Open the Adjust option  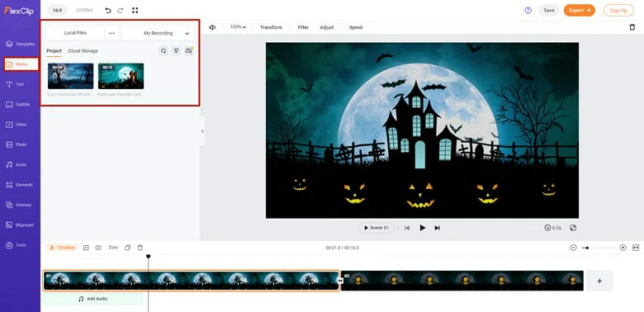[327, 27]
